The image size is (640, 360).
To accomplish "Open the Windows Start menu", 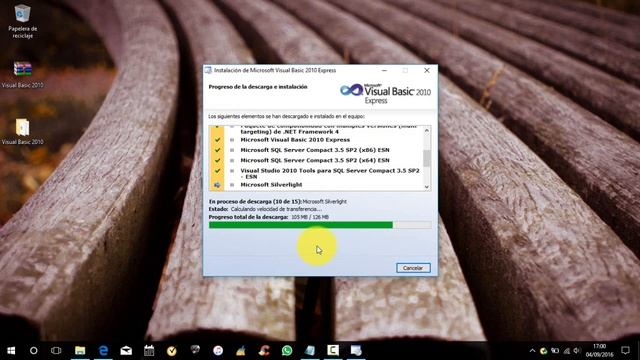I will (11, 351).
